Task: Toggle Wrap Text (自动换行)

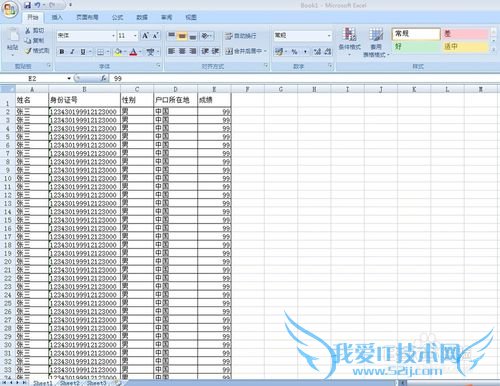Action: pyautogui.click(x=241, y=36)
